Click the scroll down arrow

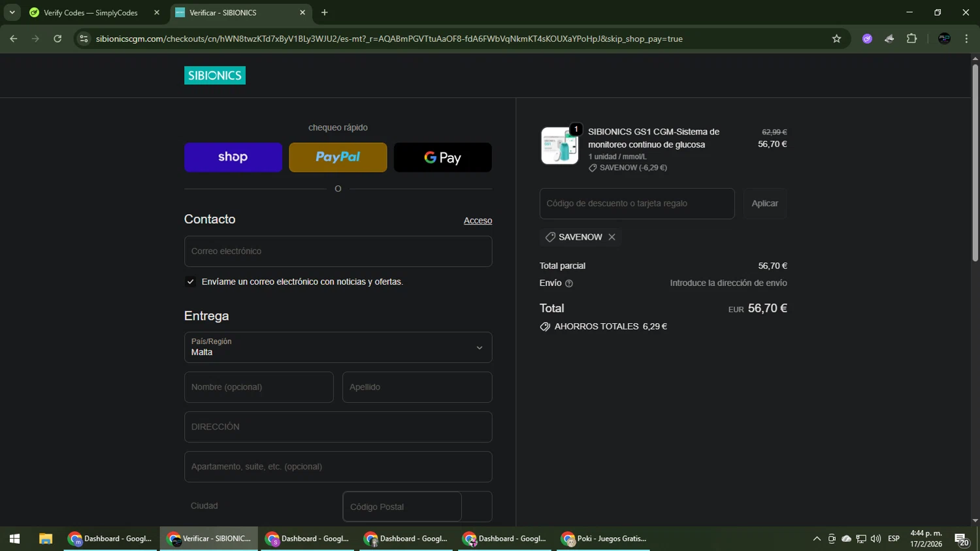[975, 521]
